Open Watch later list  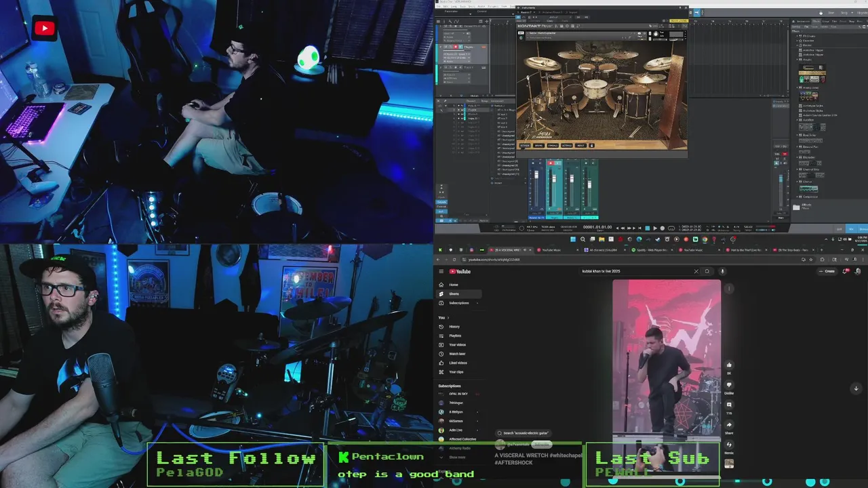click(x=457, y=354)
